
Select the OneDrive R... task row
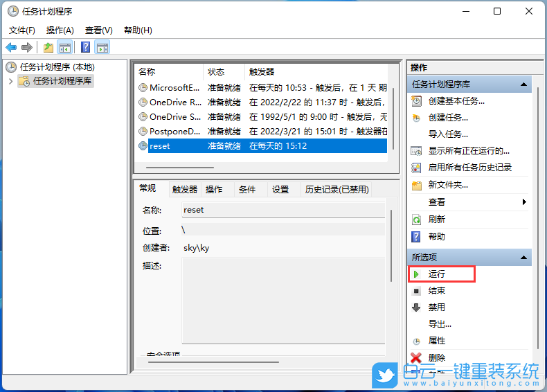pyautogui.click(x=261, y=103)
